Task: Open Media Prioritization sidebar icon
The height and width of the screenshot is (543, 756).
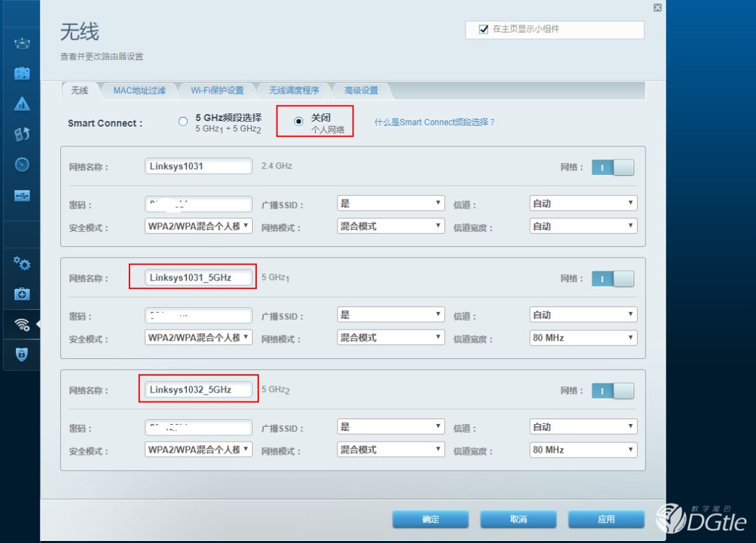Action: (22, 134)
